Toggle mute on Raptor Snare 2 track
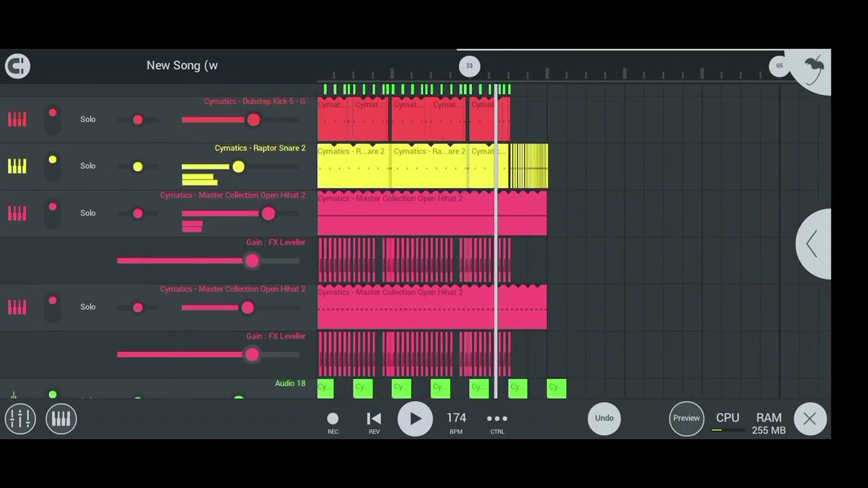The image size is (868, 488). point(52,166)
